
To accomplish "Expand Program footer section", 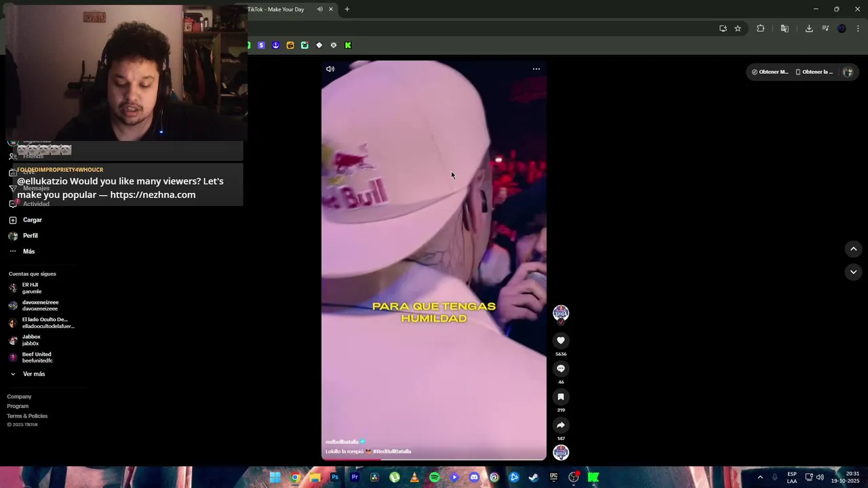I will [18, 406].
